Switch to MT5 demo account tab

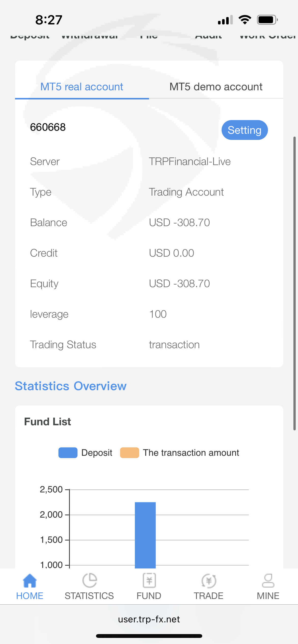(x=216, y=87)
